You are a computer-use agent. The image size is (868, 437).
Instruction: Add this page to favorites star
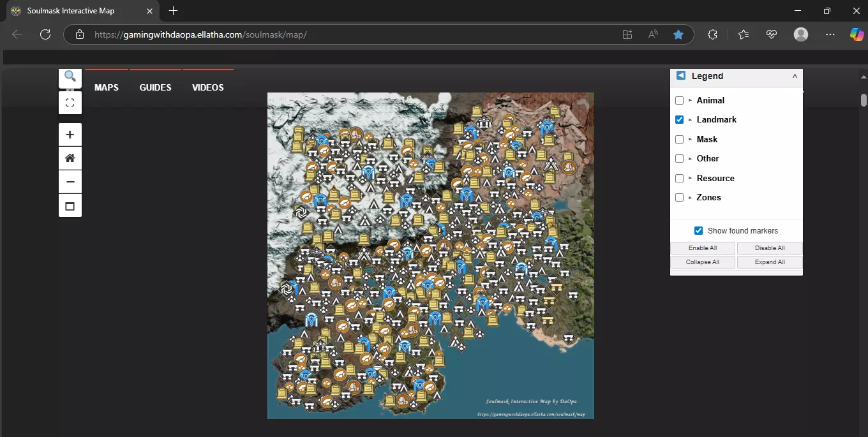point(678,34)
